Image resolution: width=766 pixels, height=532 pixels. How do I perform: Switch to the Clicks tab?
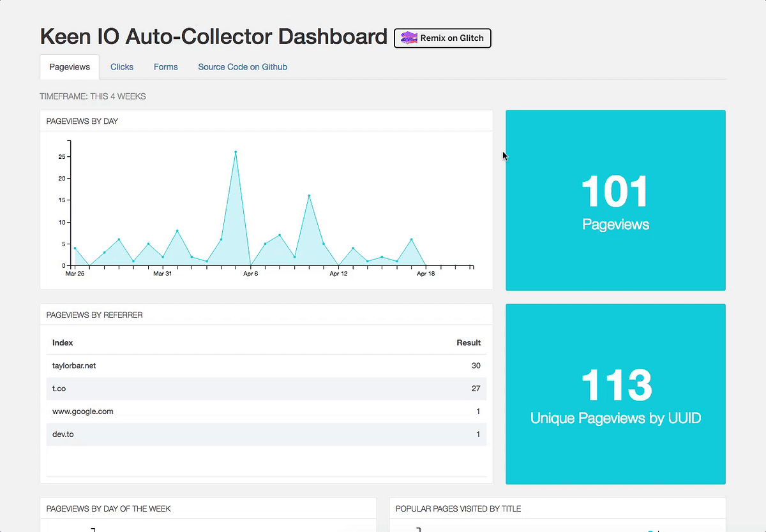(x=121, y=66)
